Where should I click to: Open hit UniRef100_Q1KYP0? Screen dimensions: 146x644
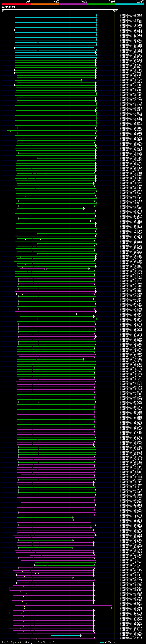[131, 299]
